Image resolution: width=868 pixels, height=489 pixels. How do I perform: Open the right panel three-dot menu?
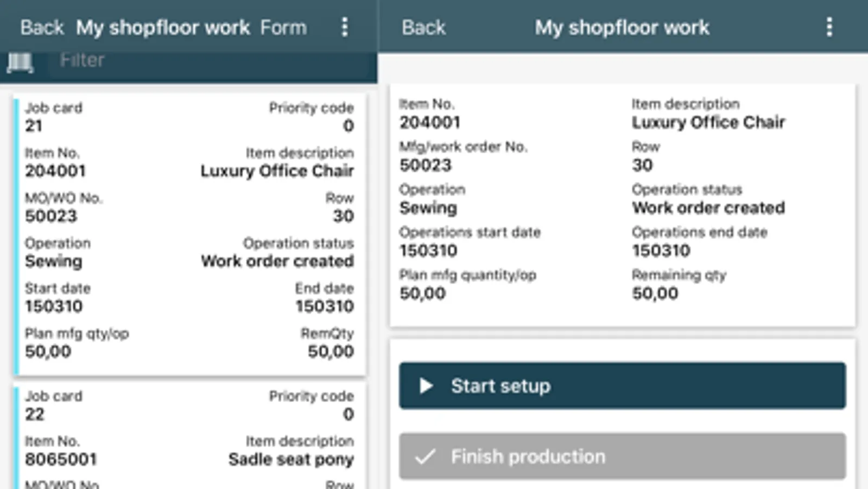829,27
